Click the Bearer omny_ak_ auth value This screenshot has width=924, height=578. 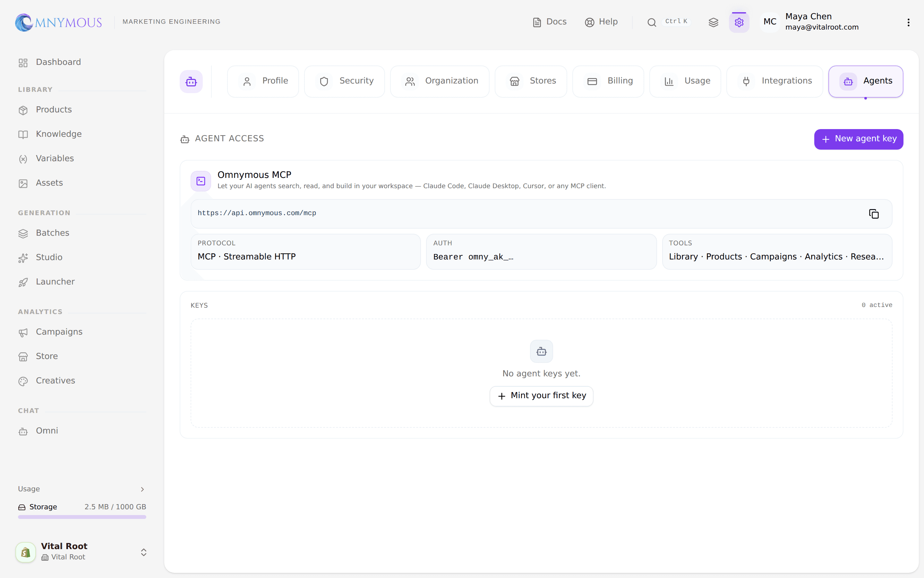click(473, 257)
